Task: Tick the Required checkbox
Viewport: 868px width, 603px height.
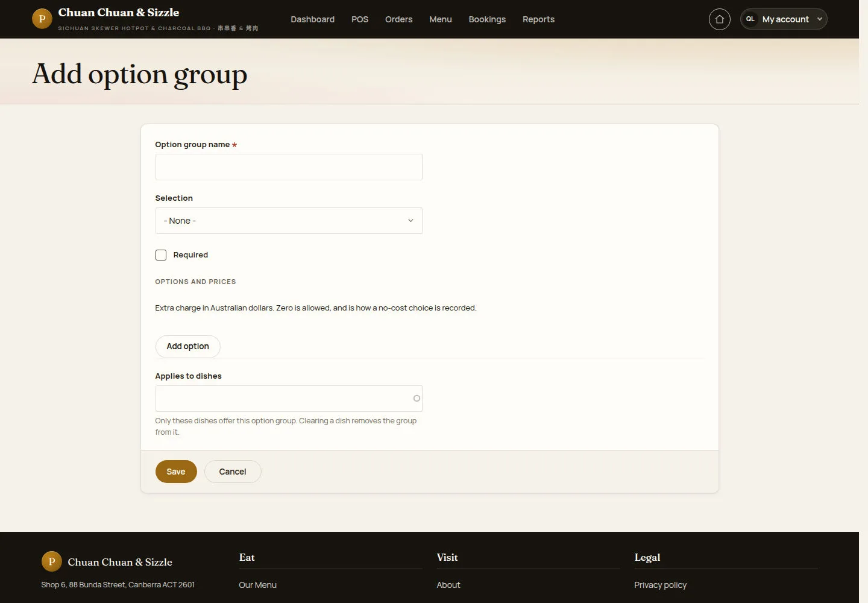Action: point(161,255)
